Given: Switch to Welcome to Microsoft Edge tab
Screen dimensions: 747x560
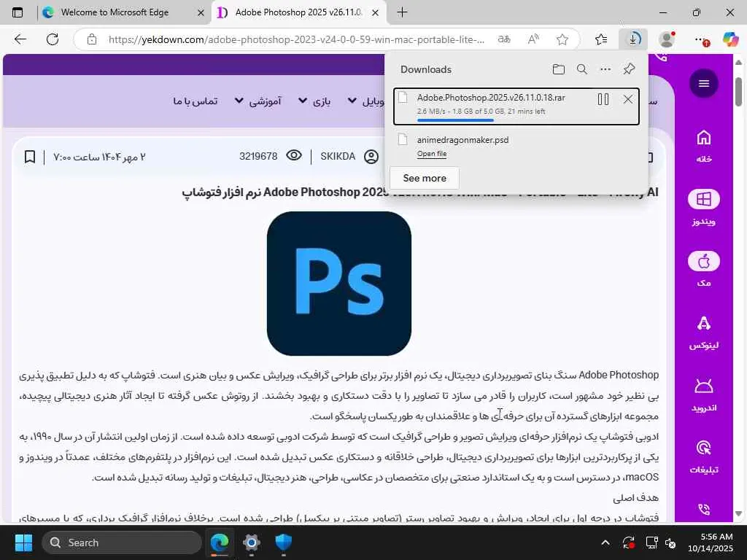Looking at the screenshot, I should (x=115, y=12).
